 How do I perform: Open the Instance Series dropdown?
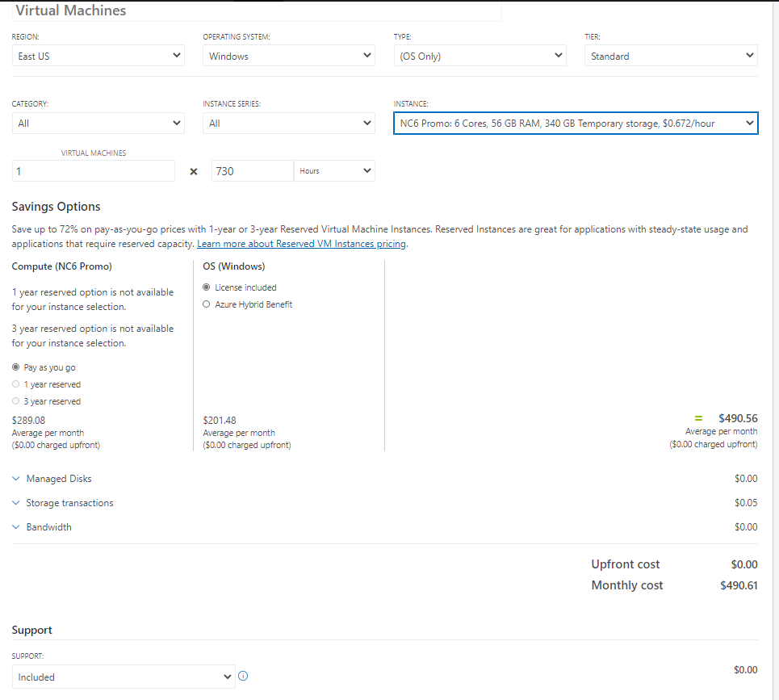coord(288,123)
